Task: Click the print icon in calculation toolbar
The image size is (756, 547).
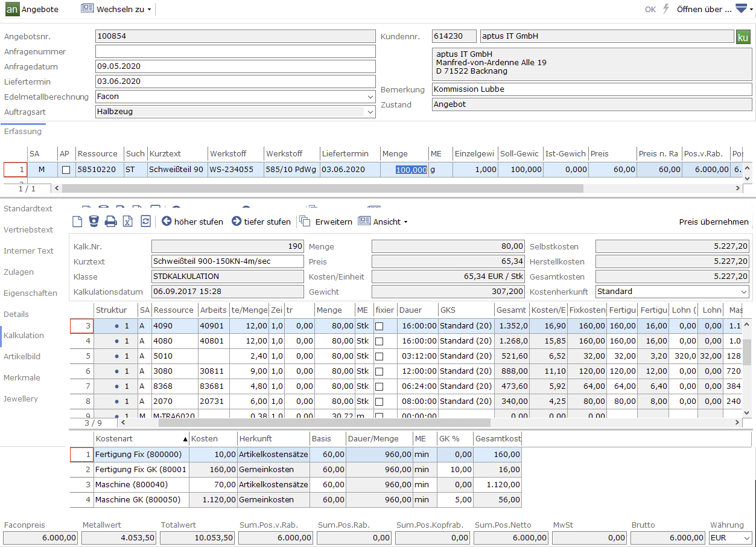Action: click(x=110, y=222)
